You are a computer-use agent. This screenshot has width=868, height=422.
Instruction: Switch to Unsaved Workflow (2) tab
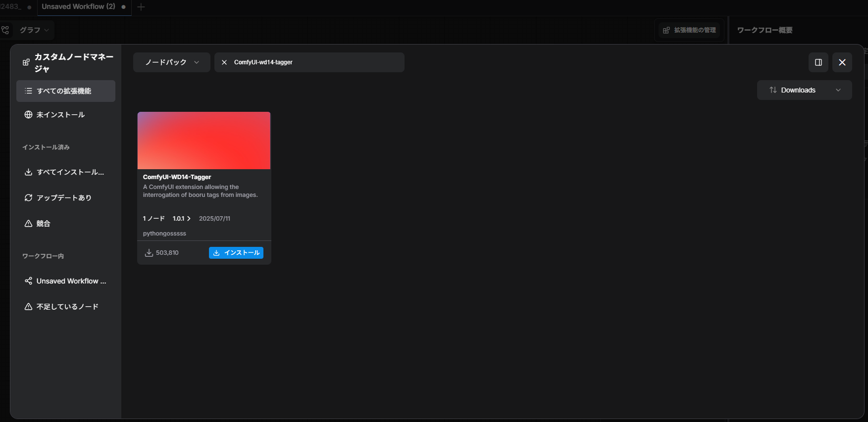pos(84,7)
